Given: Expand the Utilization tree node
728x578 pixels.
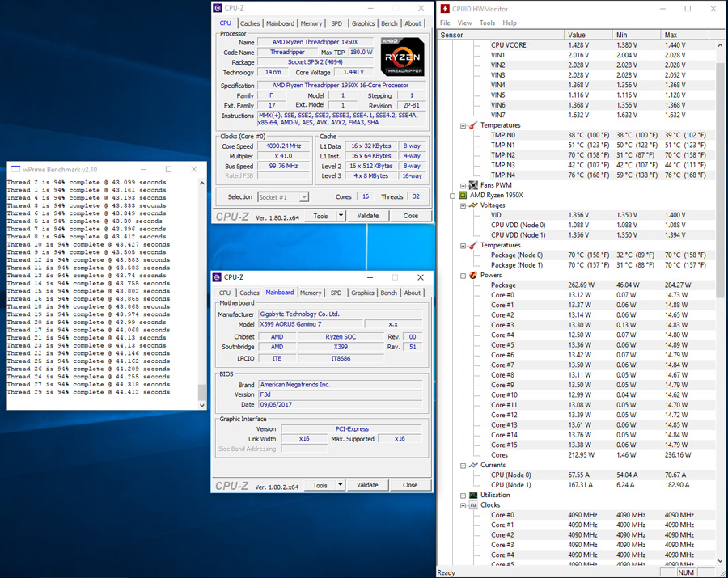Looking at the screenshot, I should point(463,495).
